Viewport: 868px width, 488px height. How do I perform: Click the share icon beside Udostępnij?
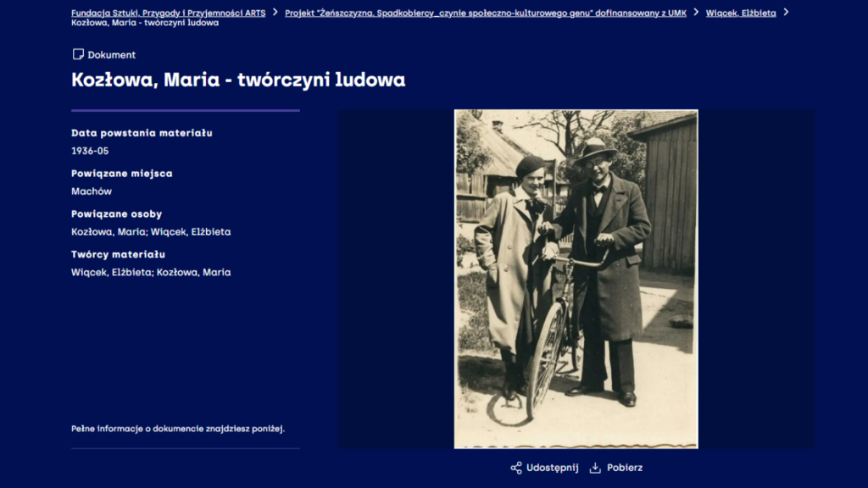tap(516, 468)
